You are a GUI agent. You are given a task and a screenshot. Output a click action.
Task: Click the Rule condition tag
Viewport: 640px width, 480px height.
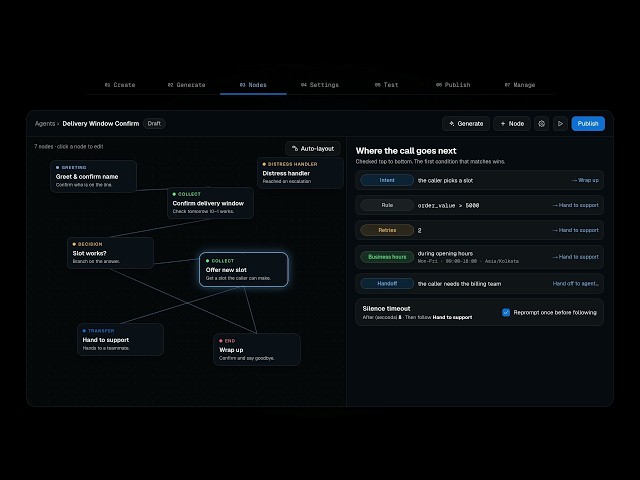[x=387, y=205]
